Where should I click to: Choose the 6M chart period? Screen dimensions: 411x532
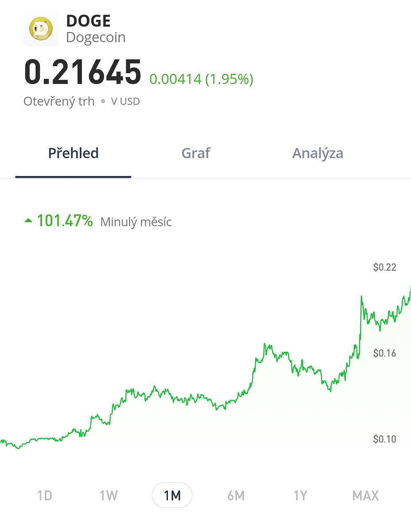(x=236, y=495)
